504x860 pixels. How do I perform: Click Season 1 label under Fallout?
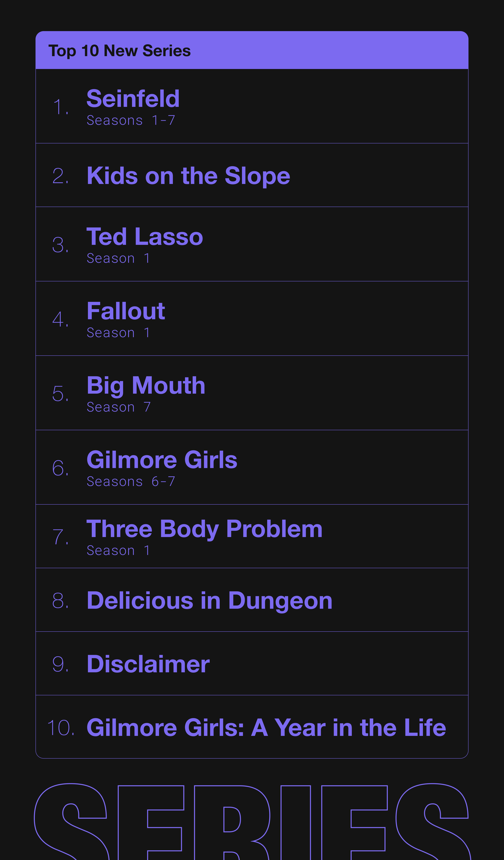point(118,333)
